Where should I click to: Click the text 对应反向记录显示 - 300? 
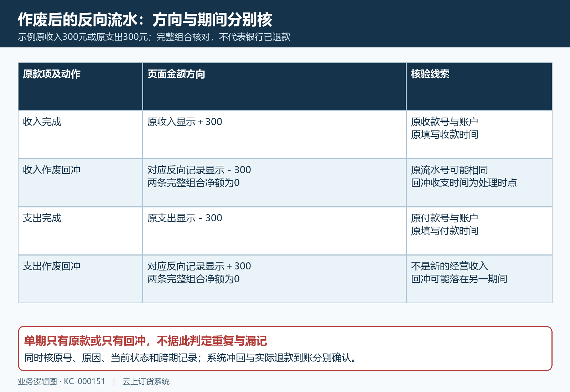pos(199,170)
